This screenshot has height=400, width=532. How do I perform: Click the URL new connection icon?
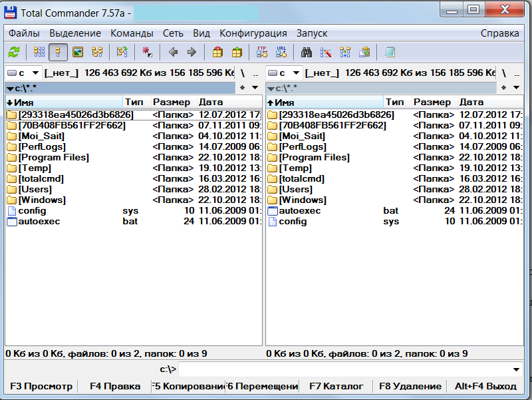[281, 52]
